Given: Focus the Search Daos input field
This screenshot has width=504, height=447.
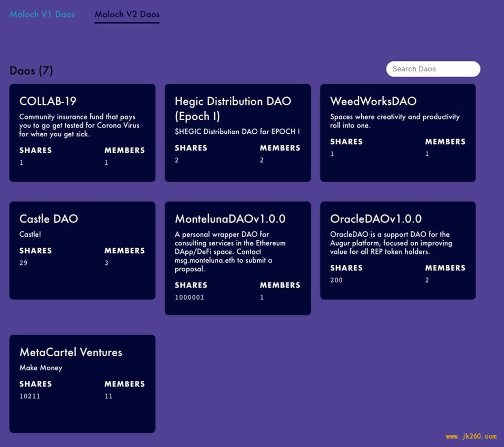Looking at the screenshot, I should point(433,69).
